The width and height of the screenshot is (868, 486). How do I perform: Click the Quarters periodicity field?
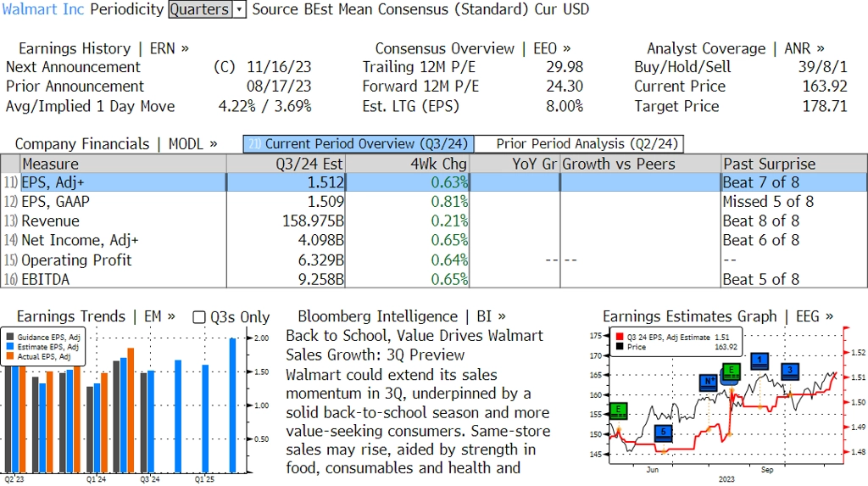200,9
